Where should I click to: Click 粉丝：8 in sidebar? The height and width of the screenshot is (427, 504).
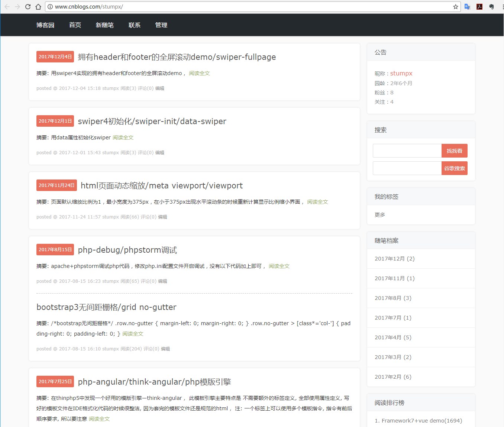pos(384,93)
